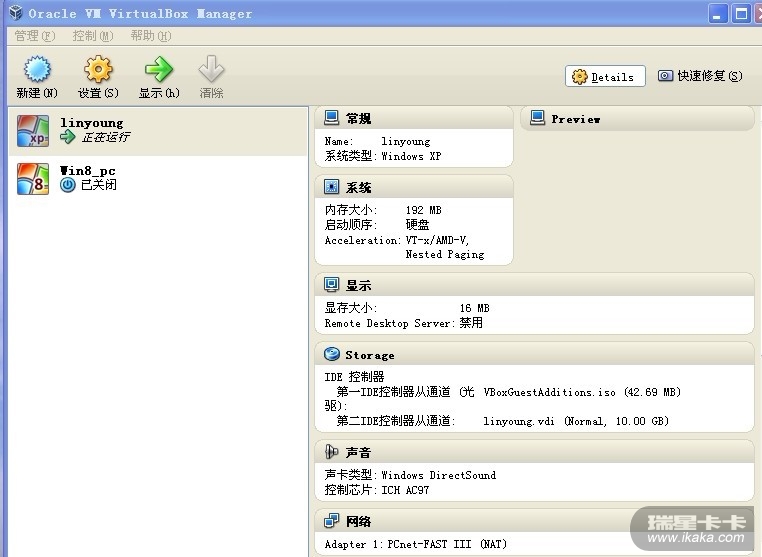Click the 16 MB video memory value

475,308
